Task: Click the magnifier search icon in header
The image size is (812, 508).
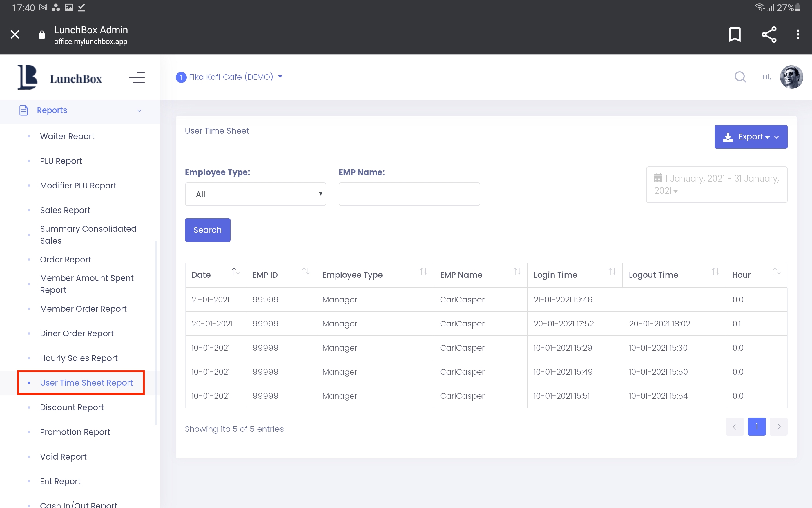Action: (x=740, y=77)
